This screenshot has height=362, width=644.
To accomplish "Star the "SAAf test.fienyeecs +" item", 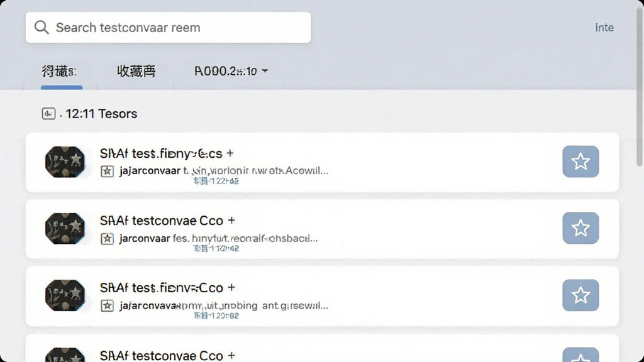I will 580,162.
